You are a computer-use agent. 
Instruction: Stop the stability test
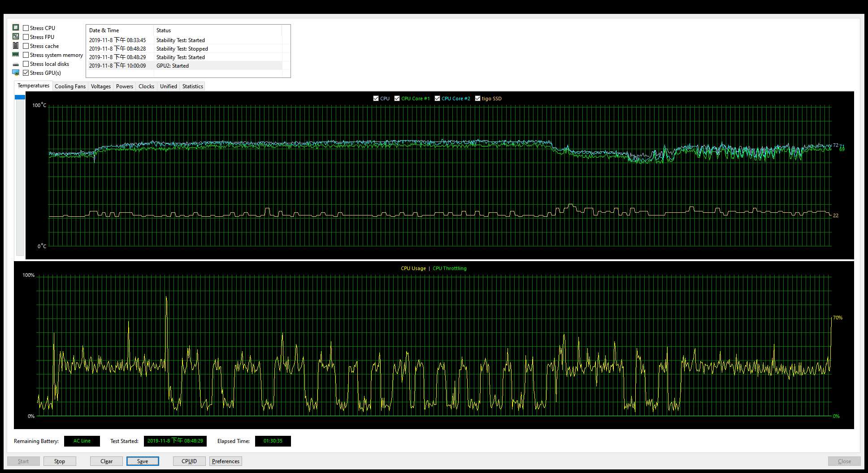pyautogui.click(x=60, y=461)
